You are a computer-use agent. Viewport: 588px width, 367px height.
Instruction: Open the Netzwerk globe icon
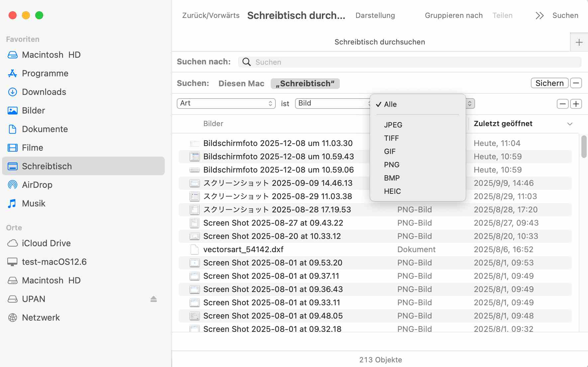[12, 318]
